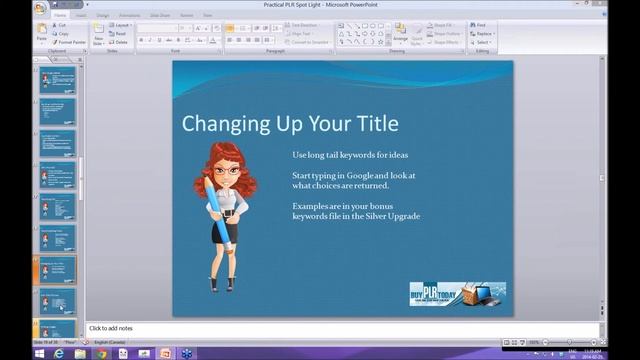Adjust the zoom slider handle
640x360 pixels.
[569, 342]
